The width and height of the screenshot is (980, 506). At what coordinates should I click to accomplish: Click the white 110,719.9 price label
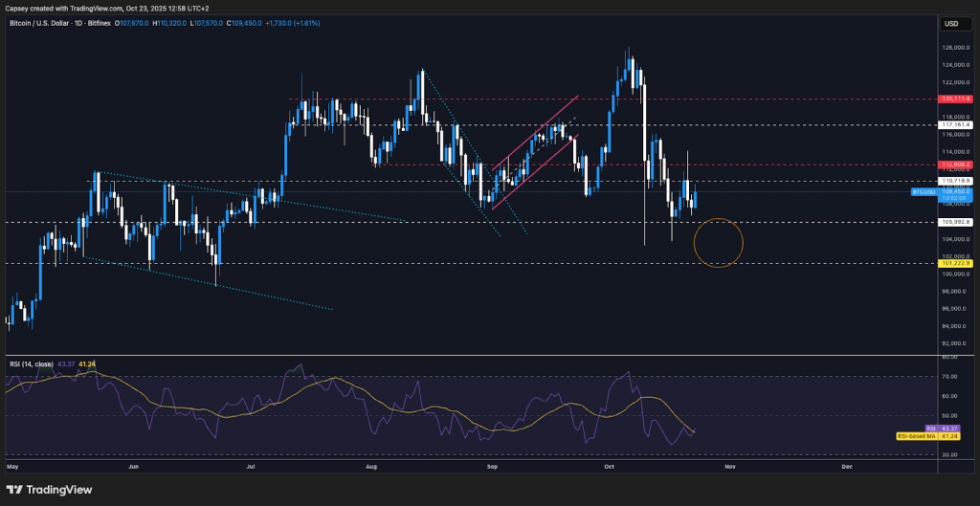pyautogui.click(x=955, y=181)
